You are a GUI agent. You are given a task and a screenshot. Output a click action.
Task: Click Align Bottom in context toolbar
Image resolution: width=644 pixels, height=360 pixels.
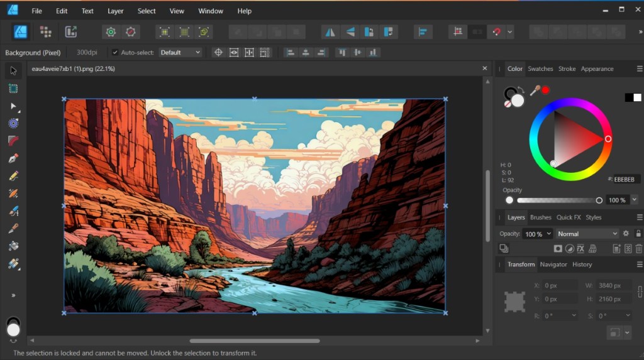(x=373, y=53)
